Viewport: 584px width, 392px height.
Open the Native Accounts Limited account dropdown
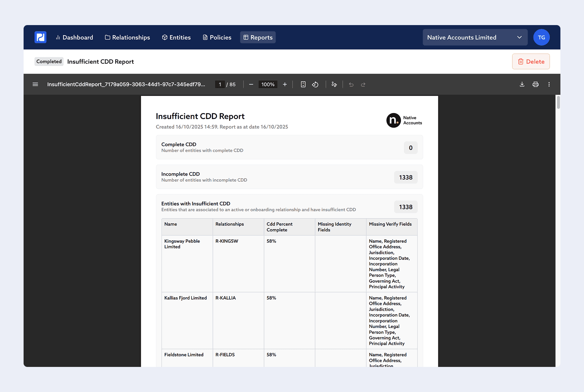tap(475, 37)
